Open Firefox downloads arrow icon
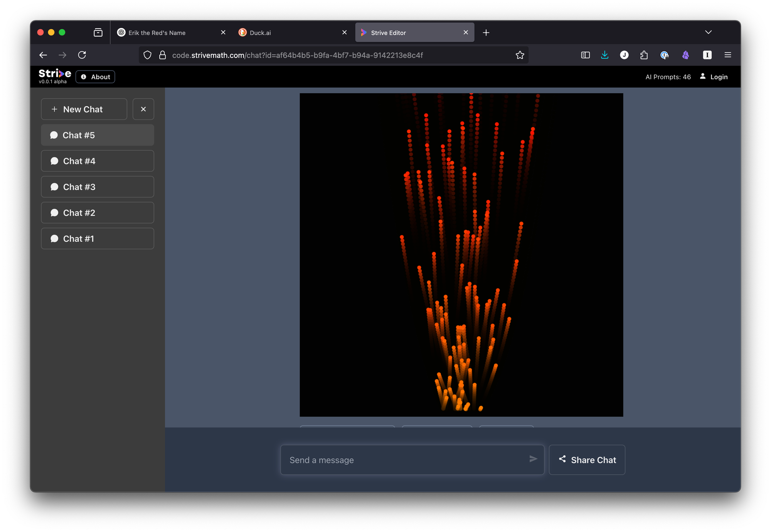The image size is (771, 532). pos(604,55)
